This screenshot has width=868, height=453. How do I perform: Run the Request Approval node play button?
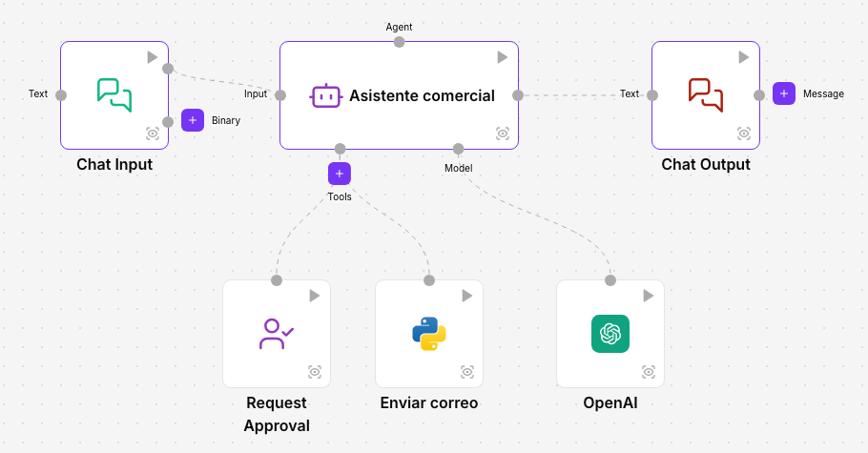click(x=315, y=296)
